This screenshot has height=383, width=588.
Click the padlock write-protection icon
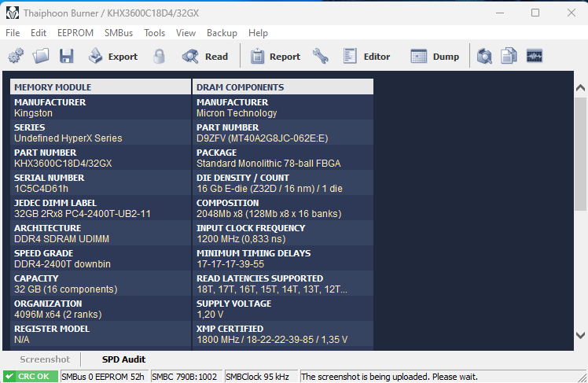(x=159, y=57)
